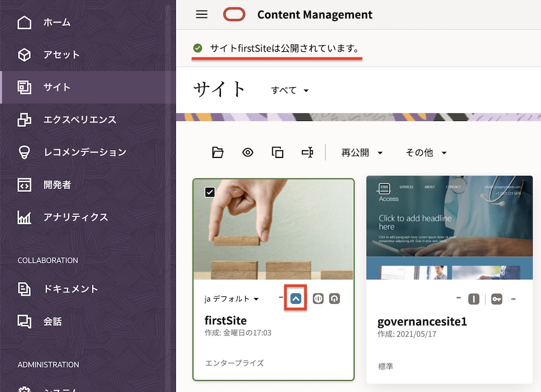Toggle the online status icon on firstSite
This screenshot has height=392, width=541.
(x=318, y=298)
